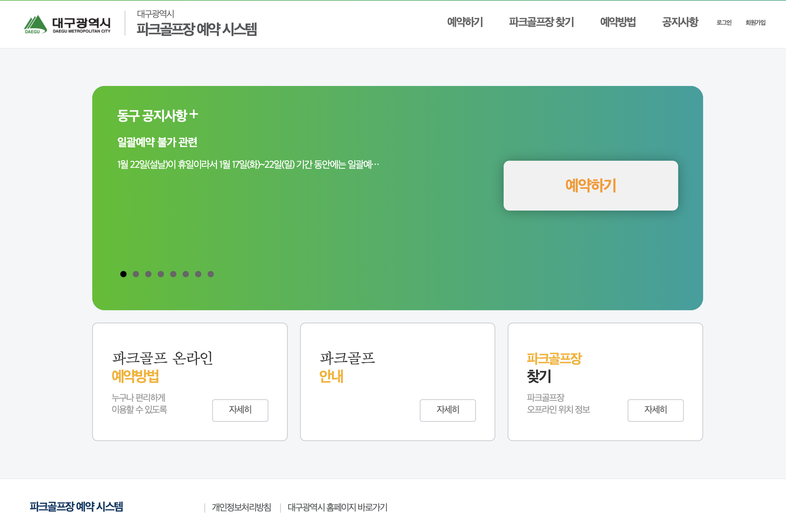Open the 예약방법 navigation item

click(x=618, y=22)
